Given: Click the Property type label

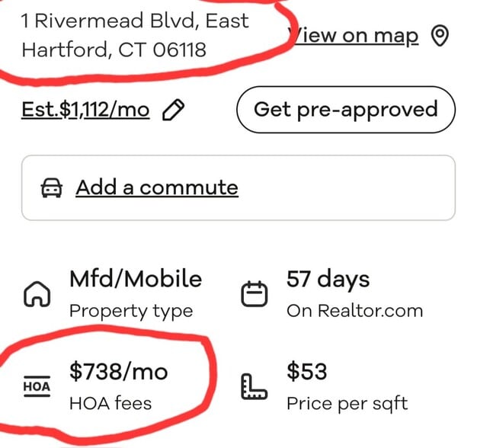Looking at the screenshot, I should (x=131, y=311).
